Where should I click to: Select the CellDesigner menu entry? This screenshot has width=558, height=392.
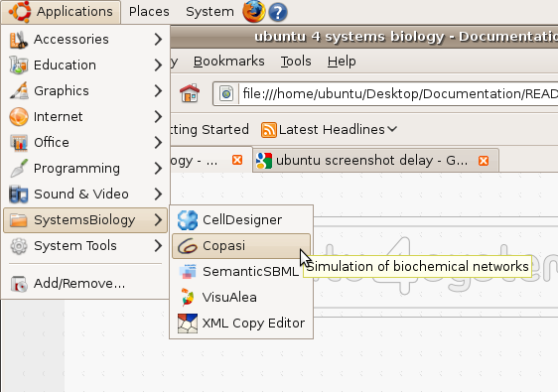click(241, 220)
